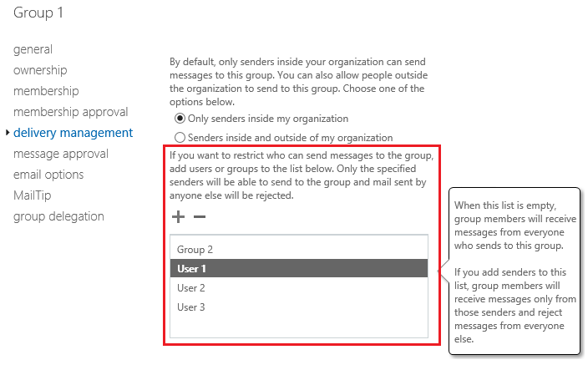
Task: Open message approval settings
Action: pos(61,154)
